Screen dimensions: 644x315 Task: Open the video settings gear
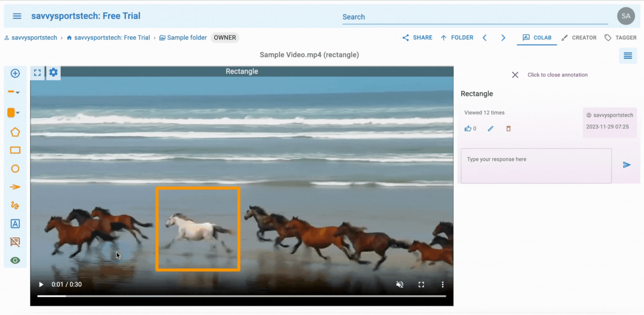click(x=53, y=72)
